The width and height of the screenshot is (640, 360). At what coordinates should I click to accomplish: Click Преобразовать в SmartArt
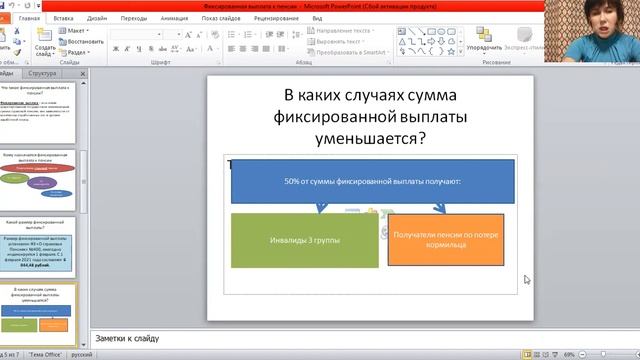[x=348, y=52]
